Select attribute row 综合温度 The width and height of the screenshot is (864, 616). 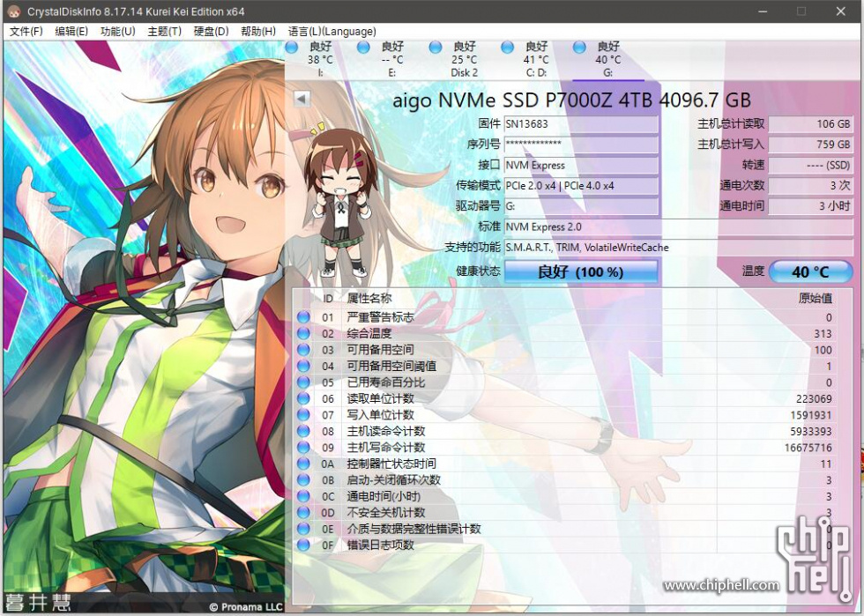tap(565, 333)
